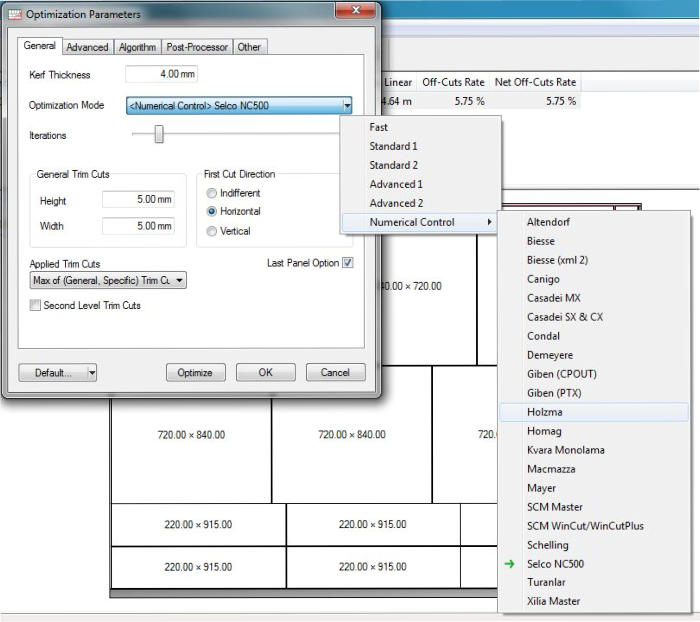
Task: Enable Second Level Trim Cuts checkbox
Action: 35,306
